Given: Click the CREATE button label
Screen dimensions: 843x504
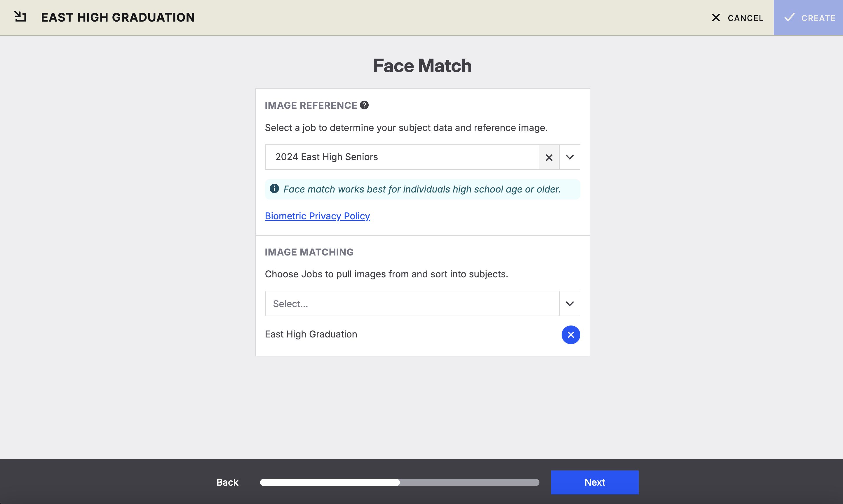Looking at the screenshot, I should coord(818,18).
